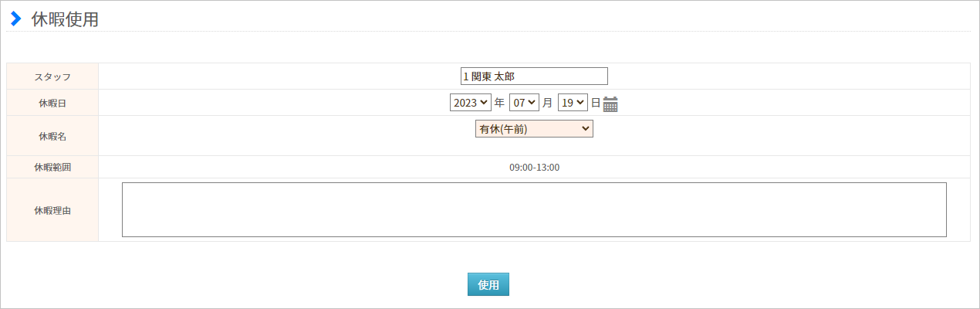Focus the staff field showing 関東 太郎
Viewport: 980px width, 309px height.
point(534,76)
